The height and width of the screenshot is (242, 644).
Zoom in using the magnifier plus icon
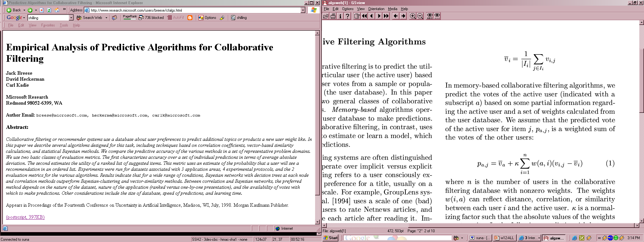[413, 16]
